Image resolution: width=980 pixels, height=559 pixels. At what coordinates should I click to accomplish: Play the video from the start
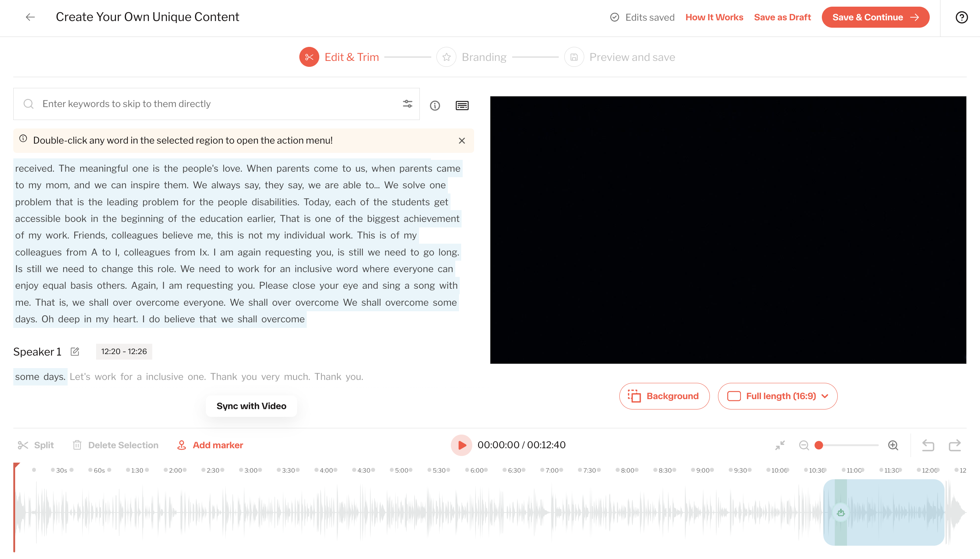(462, 445)
